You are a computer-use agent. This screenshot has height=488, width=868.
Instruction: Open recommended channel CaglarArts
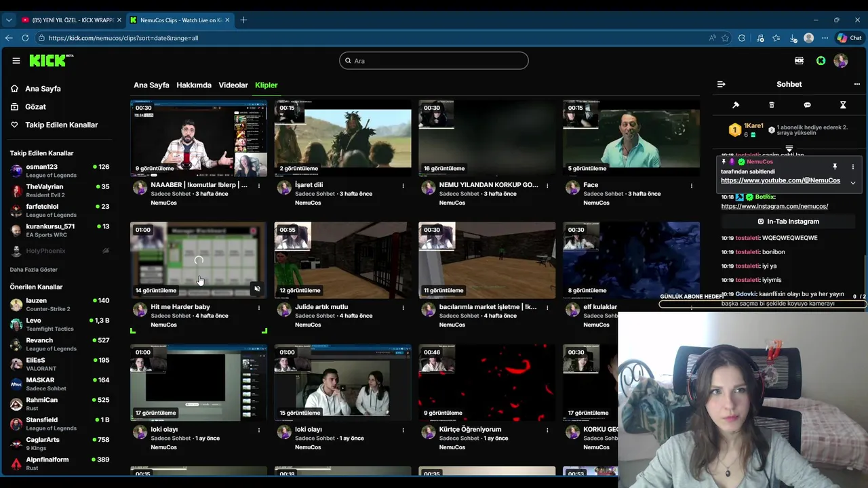point(60,443)
